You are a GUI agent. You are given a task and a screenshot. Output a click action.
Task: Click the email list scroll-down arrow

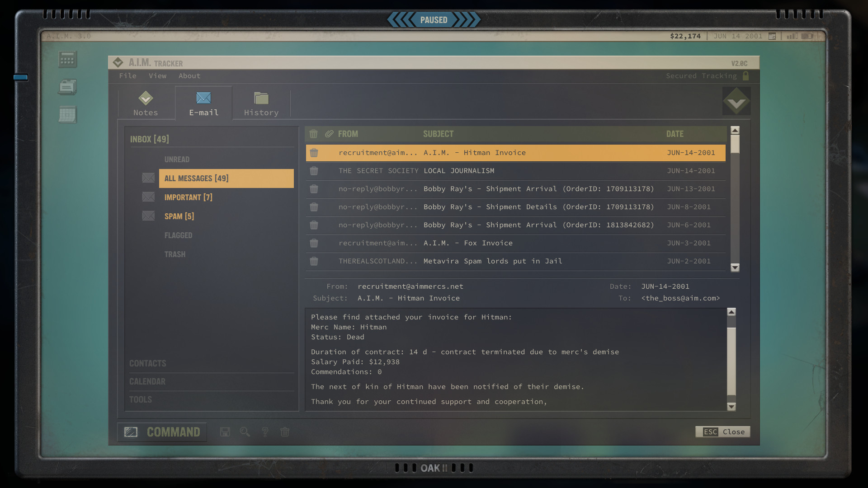click(735, 267)
